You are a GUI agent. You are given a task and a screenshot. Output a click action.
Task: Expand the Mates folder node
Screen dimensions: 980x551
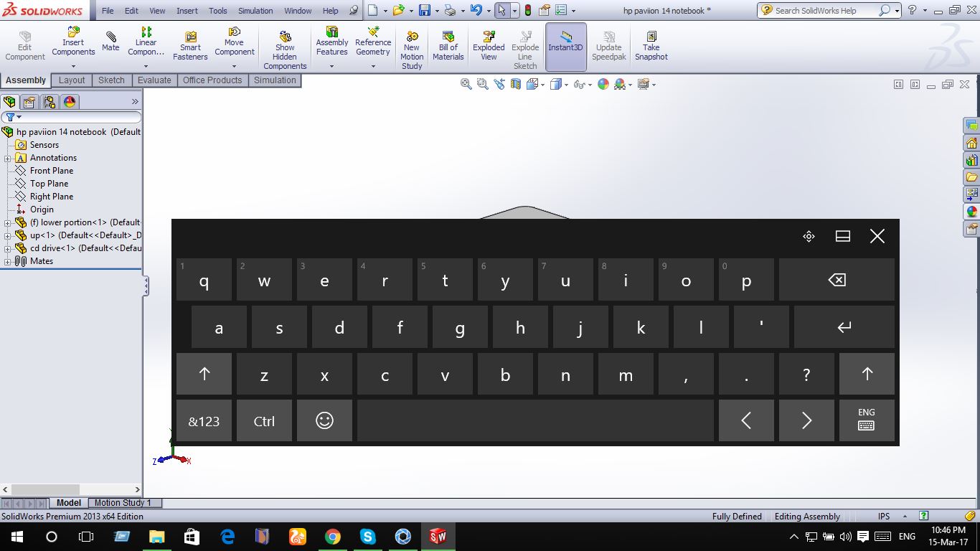coord(8,261)
